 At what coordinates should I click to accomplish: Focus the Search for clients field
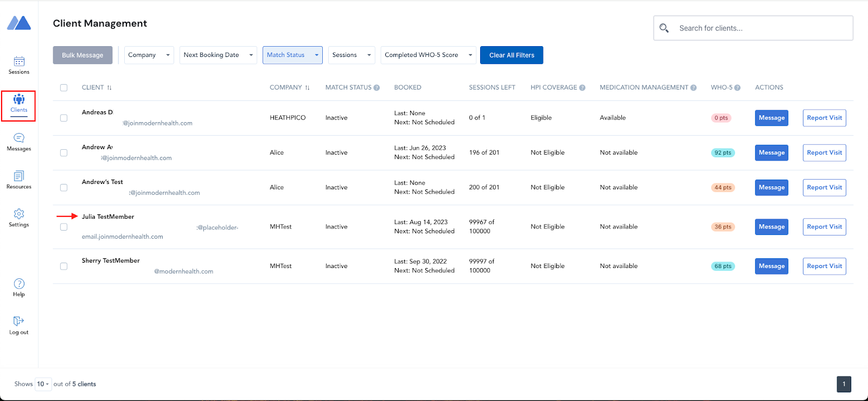[x=759, y=28]
